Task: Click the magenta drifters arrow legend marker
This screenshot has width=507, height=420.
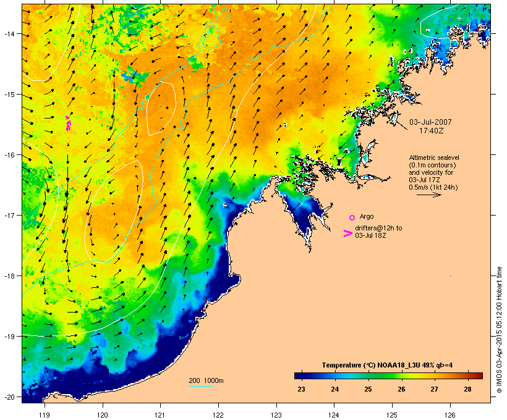Action: 347,233
